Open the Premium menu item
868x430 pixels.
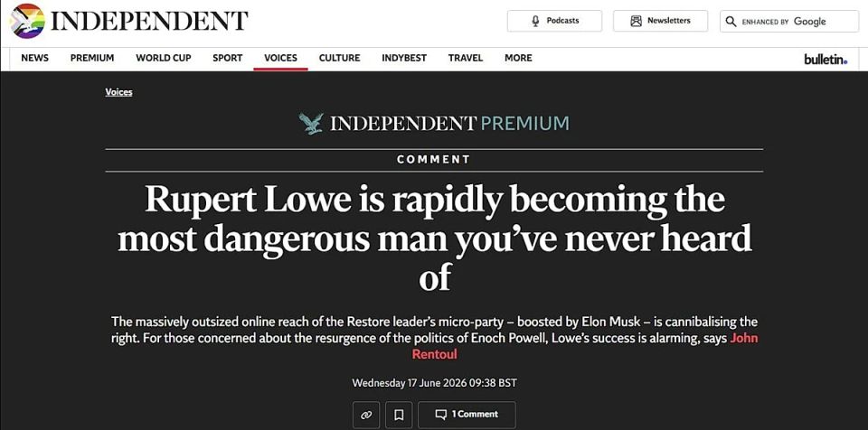pyautogui.click(x=92, y=58)
